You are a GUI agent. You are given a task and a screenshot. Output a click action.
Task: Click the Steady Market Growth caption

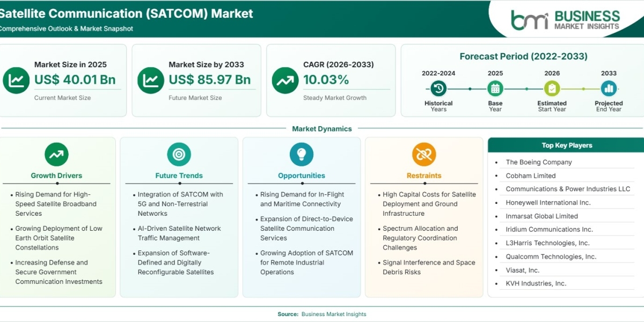[335, 98]
